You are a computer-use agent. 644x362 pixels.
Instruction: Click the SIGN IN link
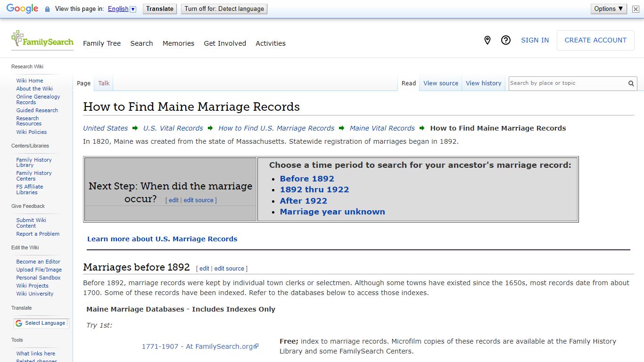click(535, 41)
